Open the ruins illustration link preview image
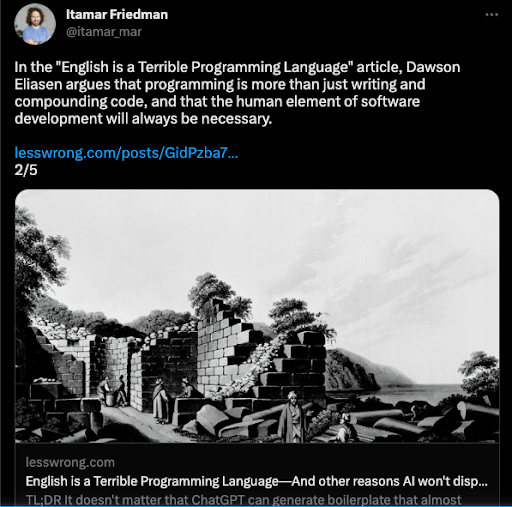This screenshot has width=512, height=507. click(x=257, y=316)
